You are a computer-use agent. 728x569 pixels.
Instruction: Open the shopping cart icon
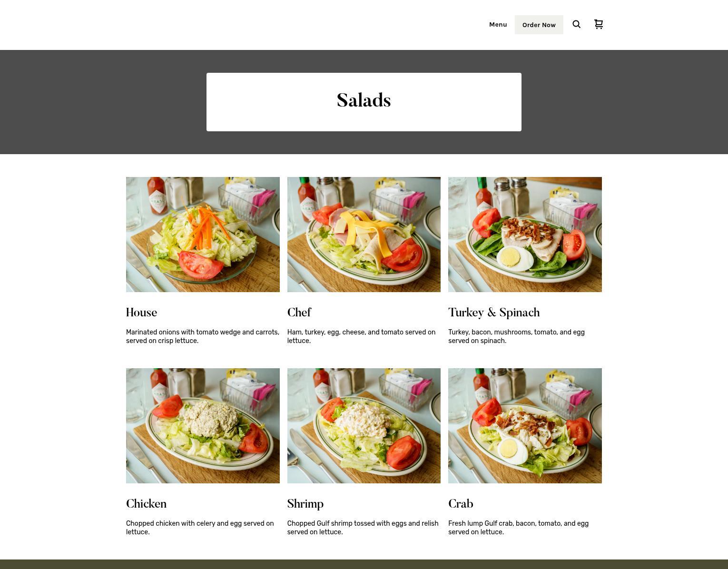(x=599, y=24)
